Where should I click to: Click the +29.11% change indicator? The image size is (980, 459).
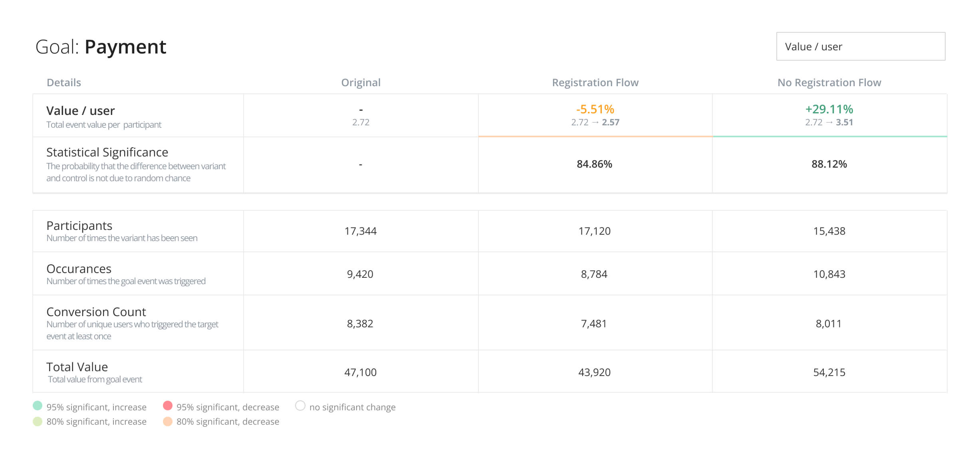(829, 108)
